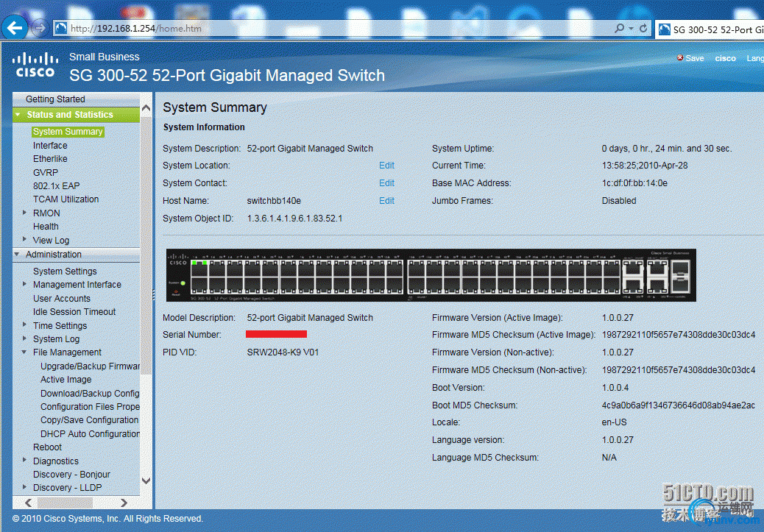Collapse File Management node arrow

24,352
